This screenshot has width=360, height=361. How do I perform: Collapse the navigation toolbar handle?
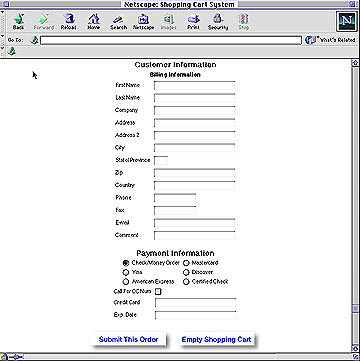tap(3, 22)
